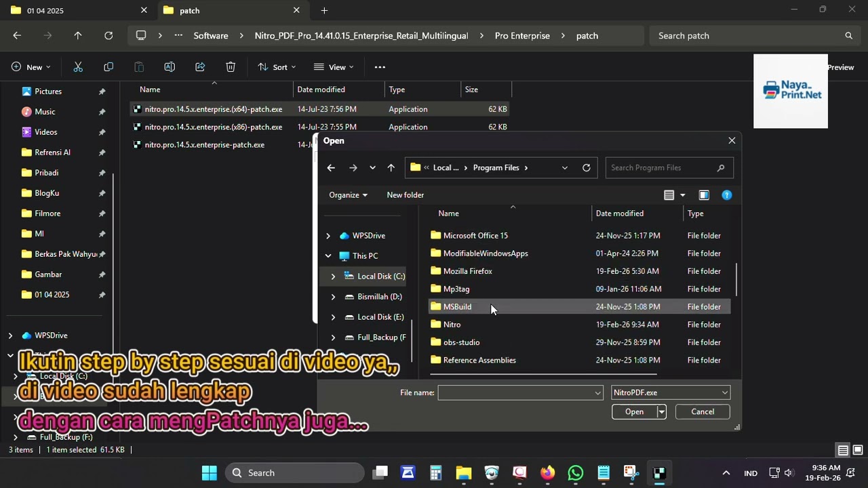Select the Nitro folder in Open dialog
This screenshot has height=488, width=868.
coord(580,325)
